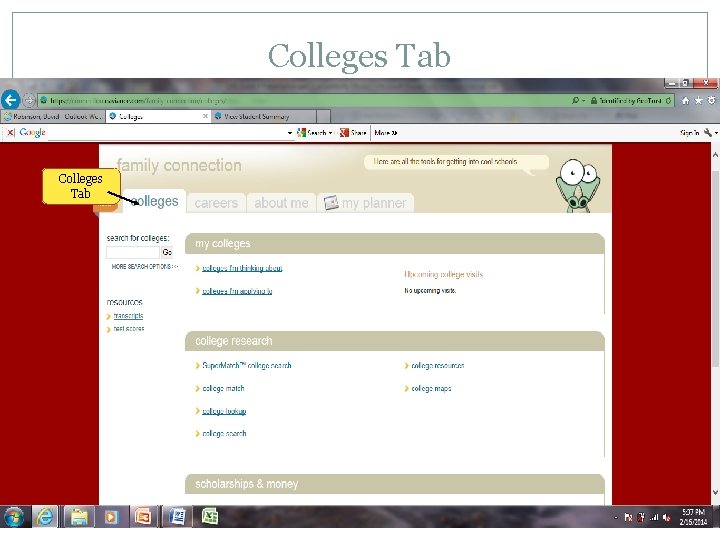
Task: Click the address bar URL field
Action: coord(303,100)
